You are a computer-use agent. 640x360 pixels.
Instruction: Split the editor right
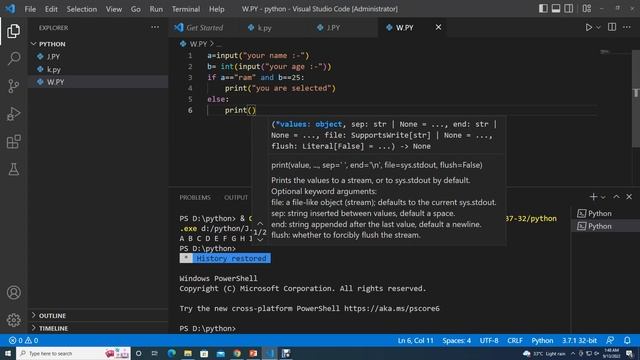tap(612, 27)
